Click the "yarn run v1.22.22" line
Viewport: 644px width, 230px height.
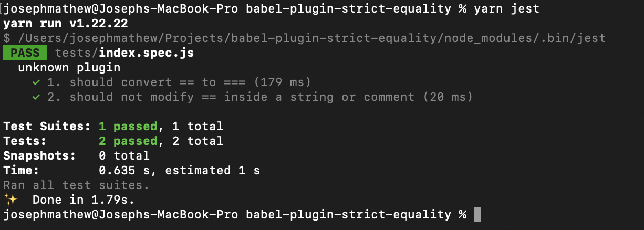pos(66,24)
